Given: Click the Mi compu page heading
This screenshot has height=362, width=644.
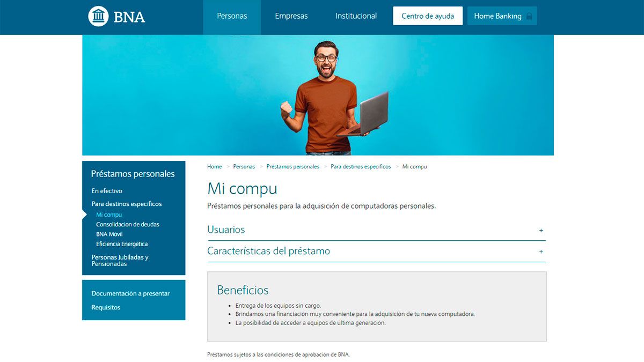Looking at the screenshot, I should pos(242,189).
